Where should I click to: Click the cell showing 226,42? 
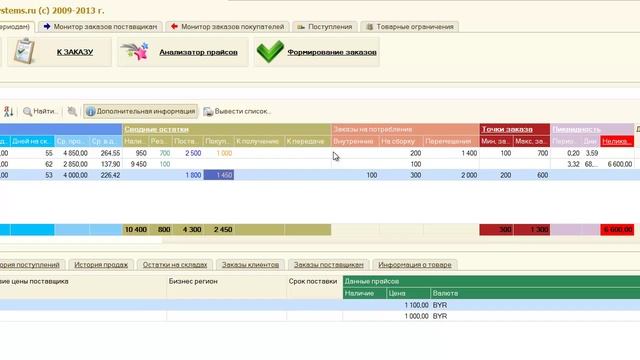pos(106,175)
